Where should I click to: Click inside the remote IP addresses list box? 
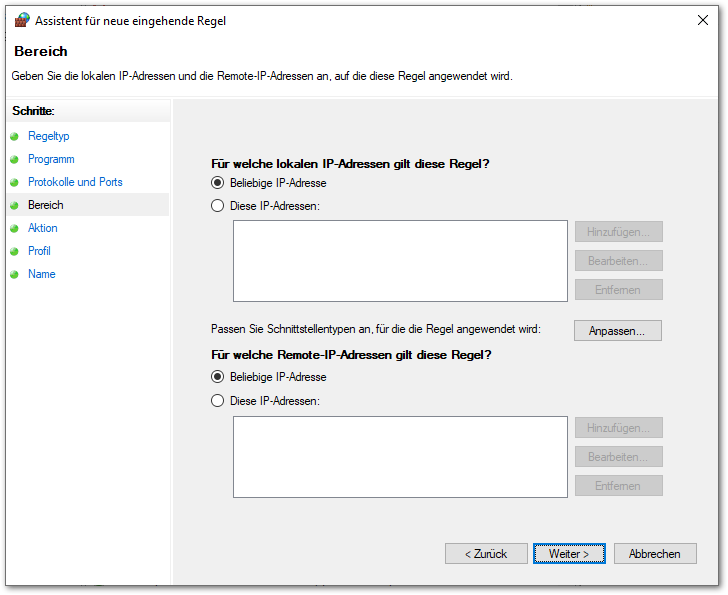coord(400,456)
